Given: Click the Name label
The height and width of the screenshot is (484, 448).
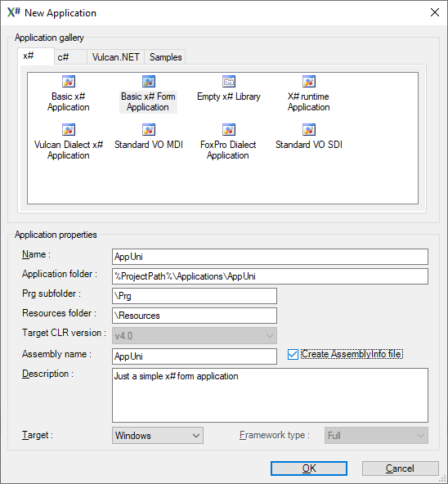Looking at the screenshot, I should tap(36, 254).
